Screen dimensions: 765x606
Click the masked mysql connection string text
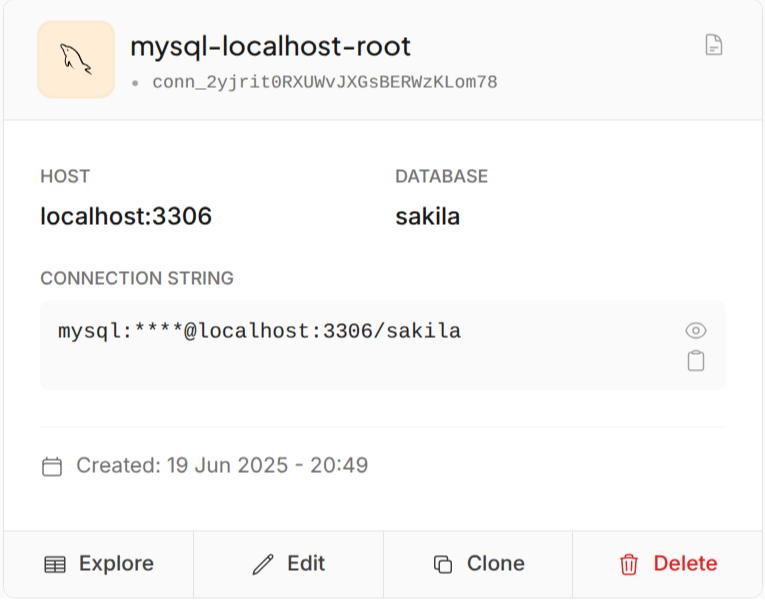pyautogui.click(x=260, y=331)
